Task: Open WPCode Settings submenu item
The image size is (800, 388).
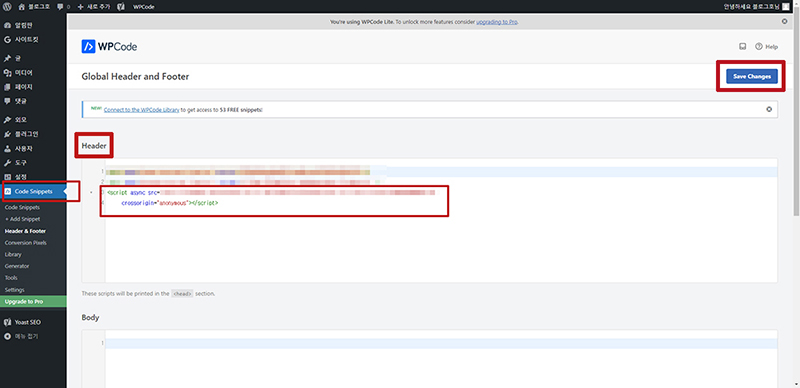Action: tap(14, 289)
